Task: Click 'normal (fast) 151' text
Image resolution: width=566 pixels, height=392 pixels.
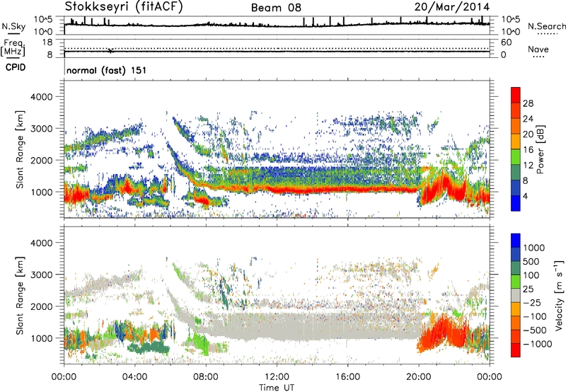Action: click(107, 70)
